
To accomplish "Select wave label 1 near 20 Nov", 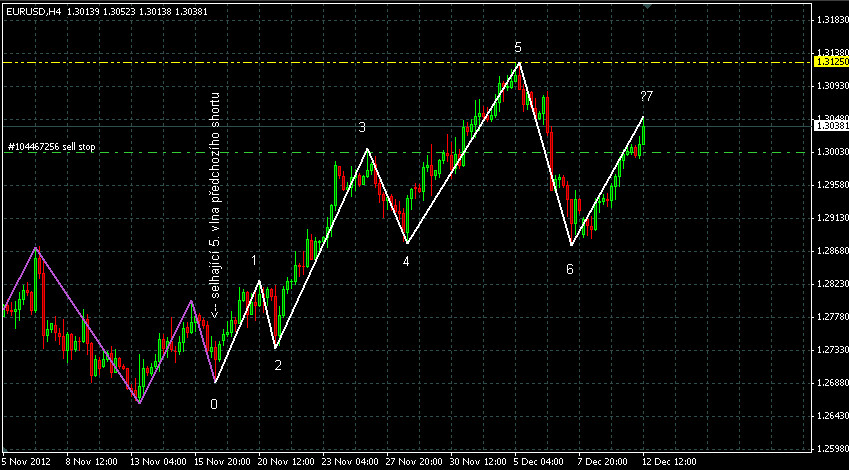I will 254,260.
